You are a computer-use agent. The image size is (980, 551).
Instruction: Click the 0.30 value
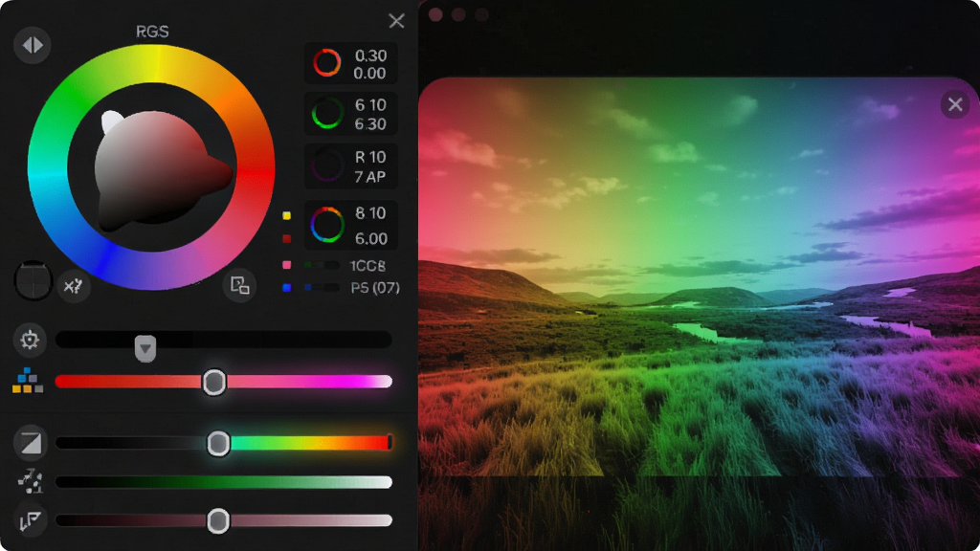370,55
